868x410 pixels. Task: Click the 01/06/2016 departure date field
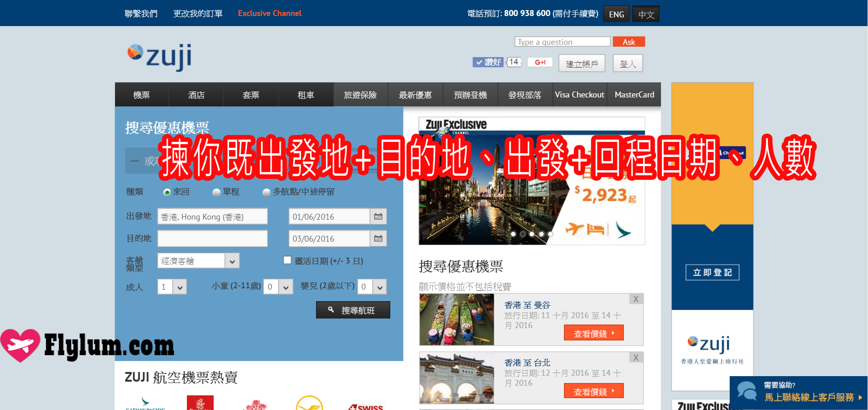[x=329, y=216]
